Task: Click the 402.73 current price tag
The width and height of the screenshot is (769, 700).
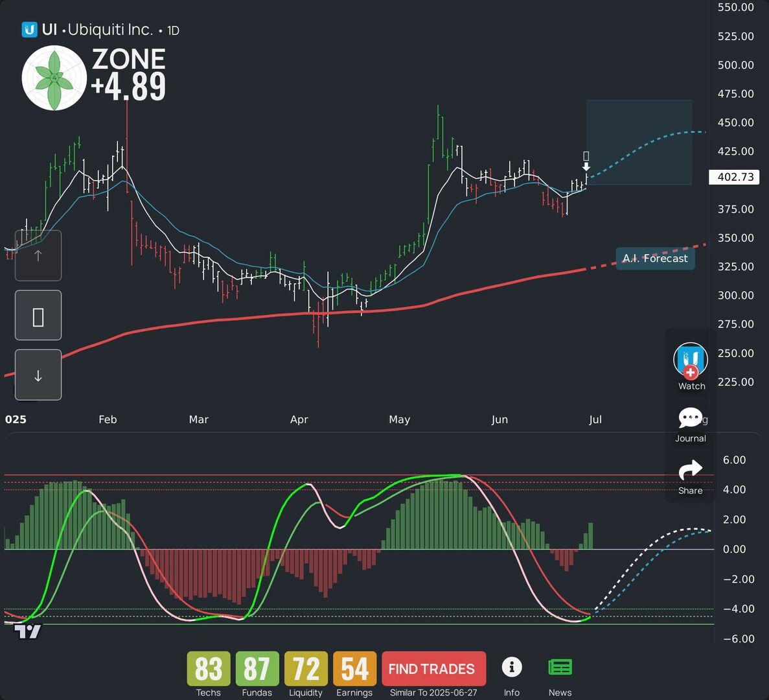Action: 734,177
